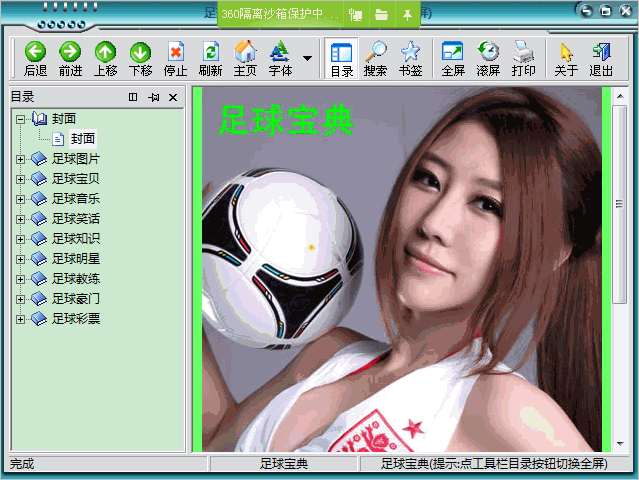The width and height of the screenshot is (639, 480).
Task: Click the 打印 (Print) printer icon
Action: point(523,52)
